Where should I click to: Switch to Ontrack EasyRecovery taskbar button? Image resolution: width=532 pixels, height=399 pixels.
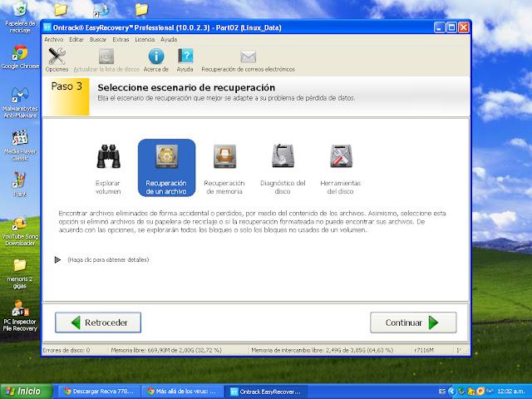(x=266, y=392)
